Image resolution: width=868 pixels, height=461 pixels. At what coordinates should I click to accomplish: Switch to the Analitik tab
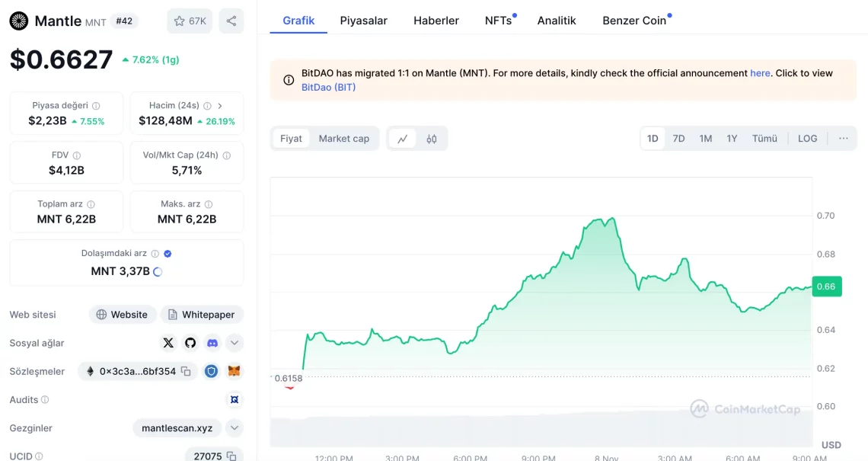557,21
